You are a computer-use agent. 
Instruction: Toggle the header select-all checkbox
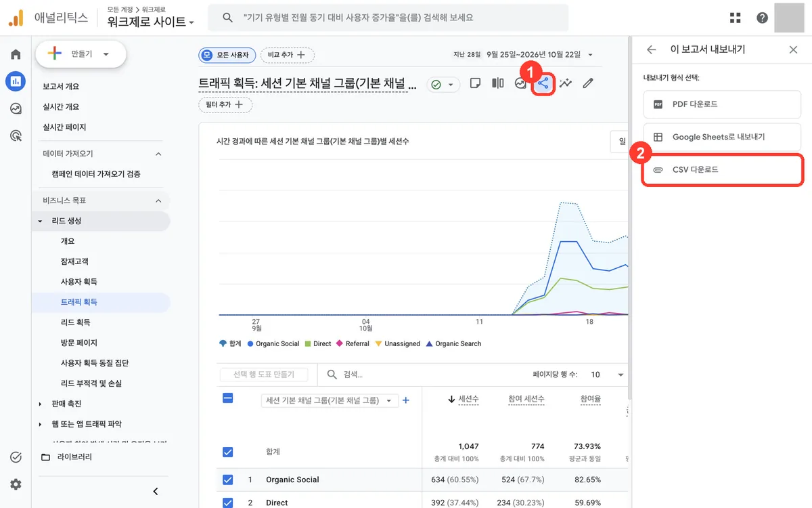click(x=228, y=398)
